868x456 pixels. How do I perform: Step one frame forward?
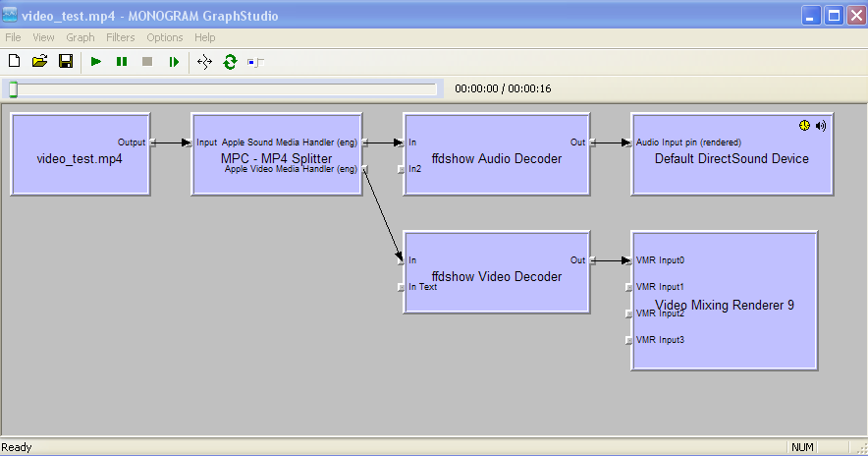(174, 62)
